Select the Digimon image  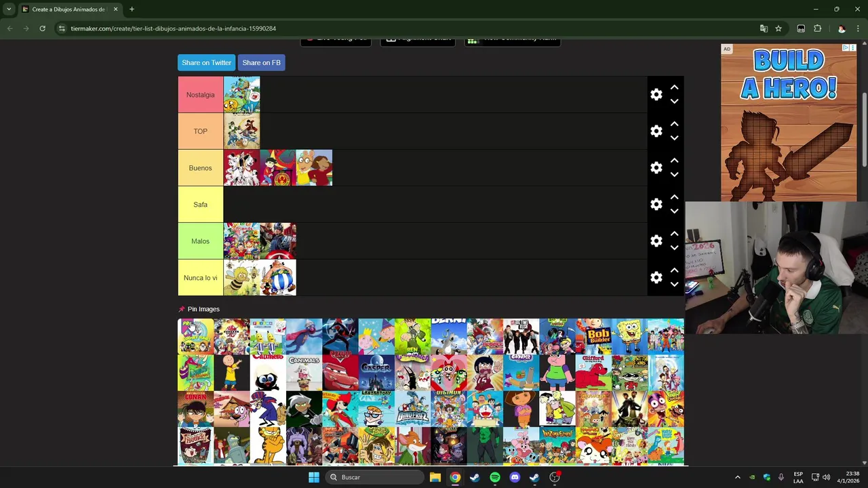point(449,409)
